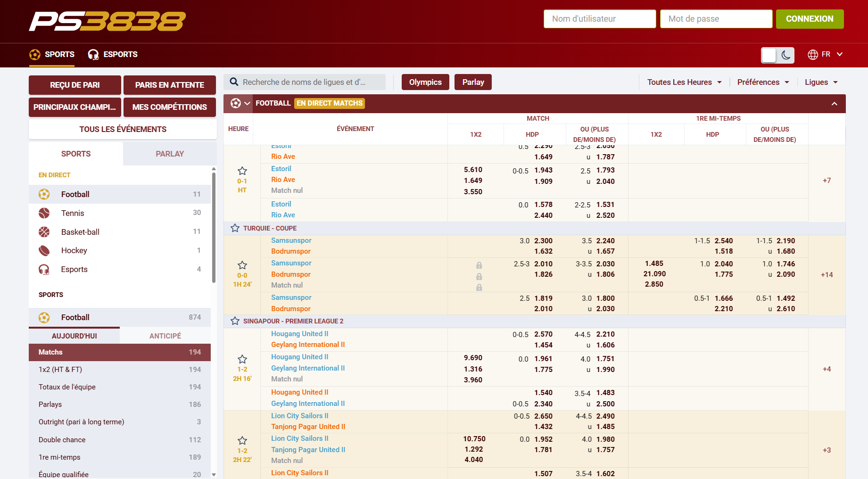This screenshot has height=479, width=868.
Task: Toggle the light/dark theme switch
Action: coord(777,55)
